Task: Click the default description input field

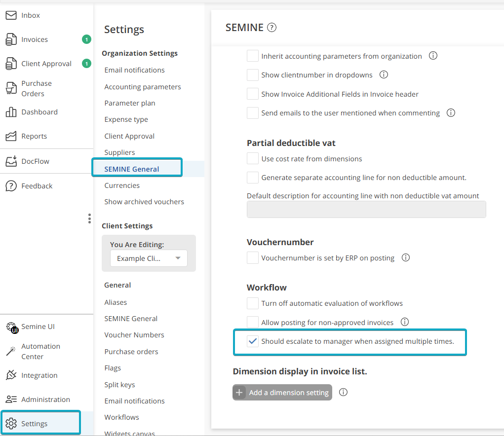Action: click(x=366, y=209)
